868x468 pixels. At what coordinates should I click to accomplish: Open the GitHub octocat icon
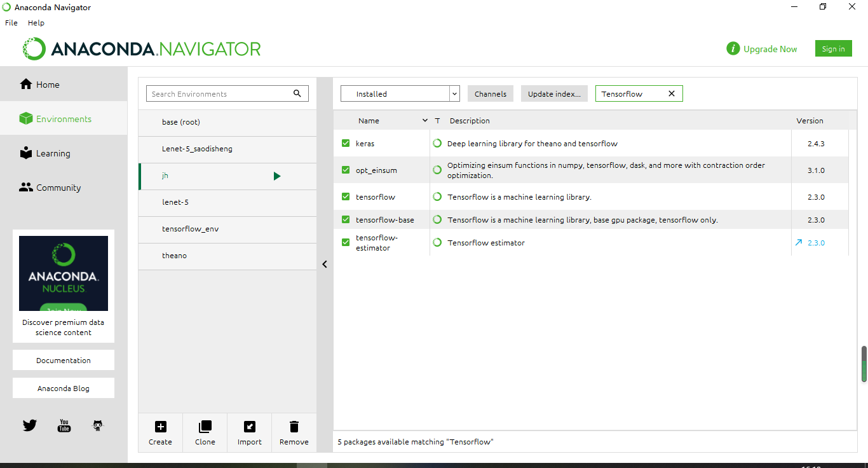click(98, 425)
